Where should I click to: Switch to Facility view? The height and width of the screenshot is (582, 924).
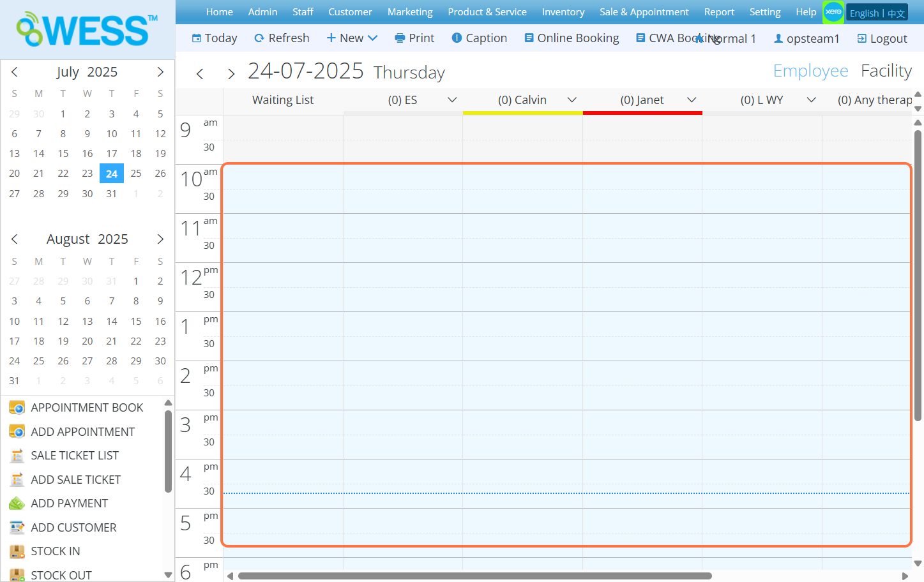pyautogui.click(x=886, y=71)
